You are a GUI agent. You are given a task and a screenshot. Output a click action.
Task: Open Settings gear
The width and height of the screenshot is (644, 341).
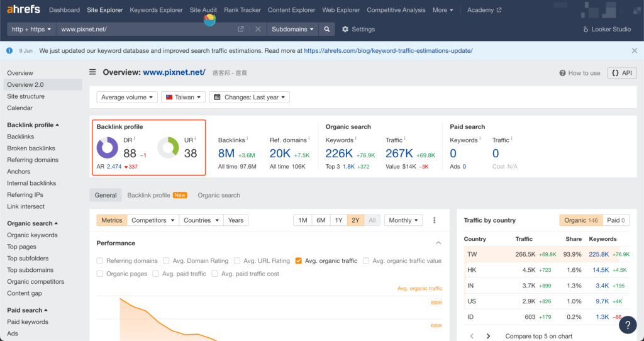point(358,29)
